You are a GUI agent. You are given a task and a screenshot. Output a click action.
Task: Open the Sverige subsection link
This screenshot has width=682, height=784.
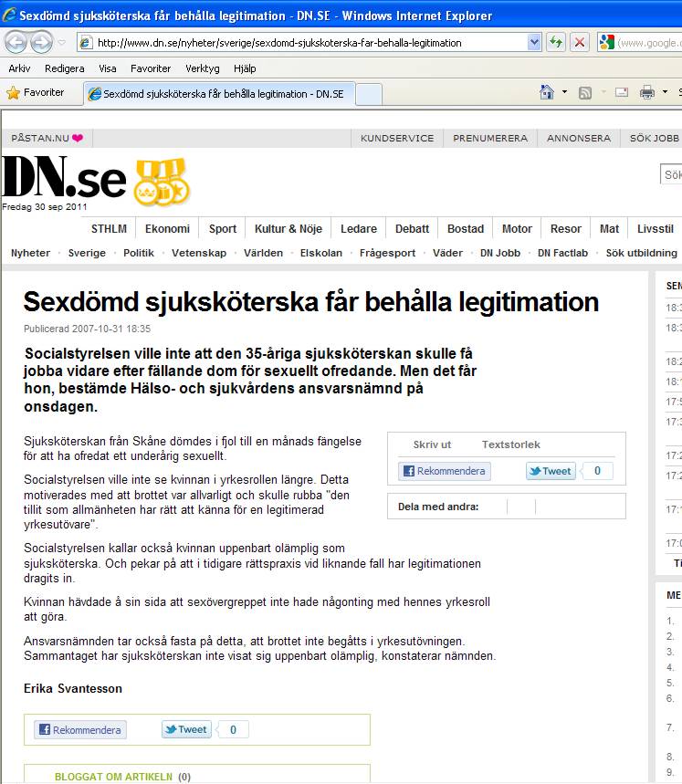pos(87,253)
